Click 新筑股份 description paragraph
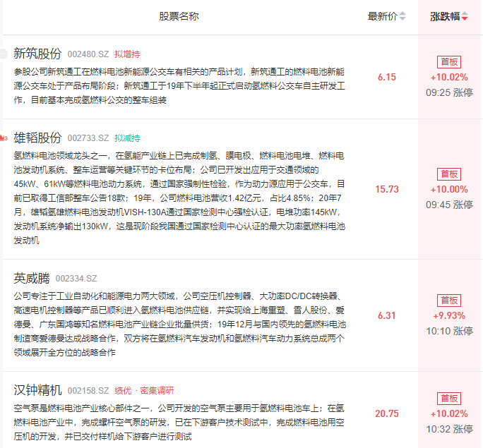The width and height of the screenshot is (483, 448). pyautogui.click(x=179, y=85)
